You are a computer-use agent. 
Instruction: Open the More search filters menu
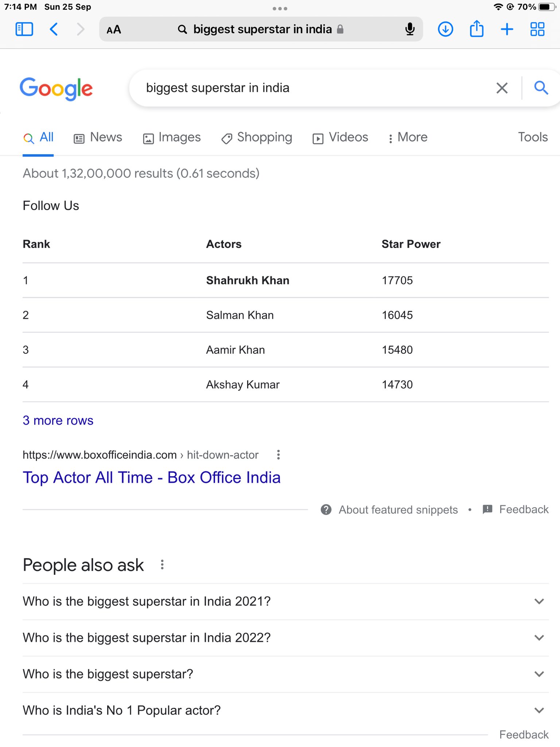[x=408, y=138]
